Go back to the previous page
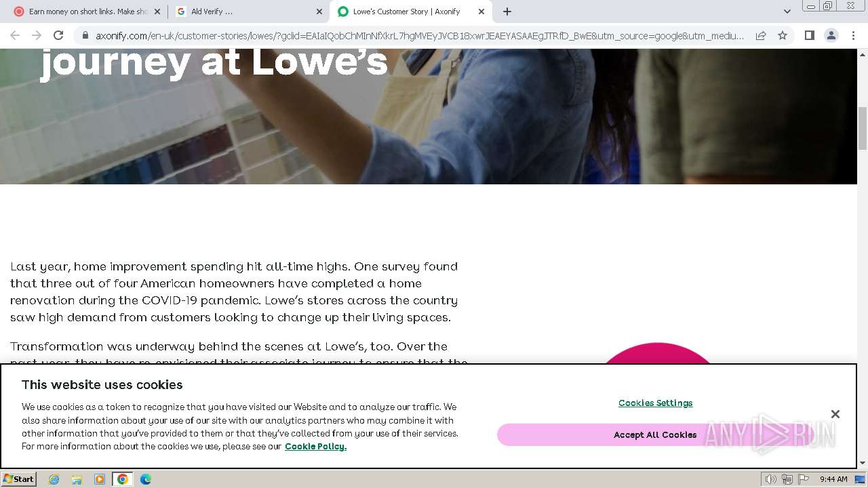868x488 pixels. (x=15, y=35)
